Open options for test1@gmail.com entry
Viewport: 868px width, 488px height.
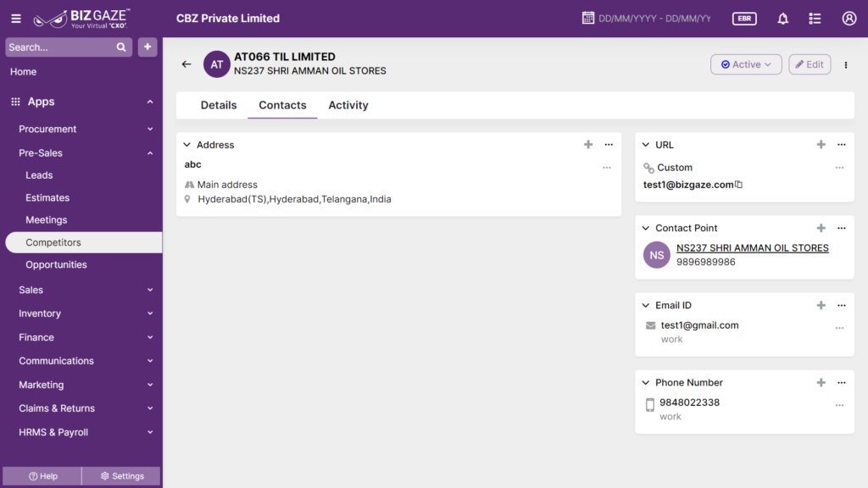[840, 328]
